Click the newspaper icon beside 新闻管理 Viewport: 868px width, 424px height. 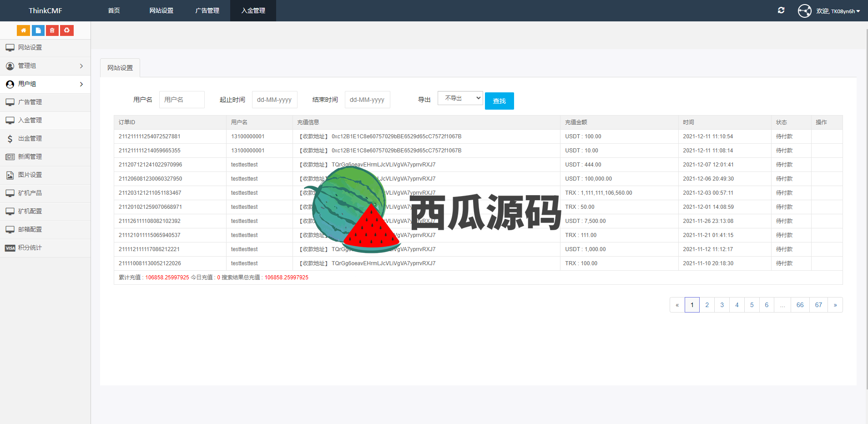click(x=10, y=157)
